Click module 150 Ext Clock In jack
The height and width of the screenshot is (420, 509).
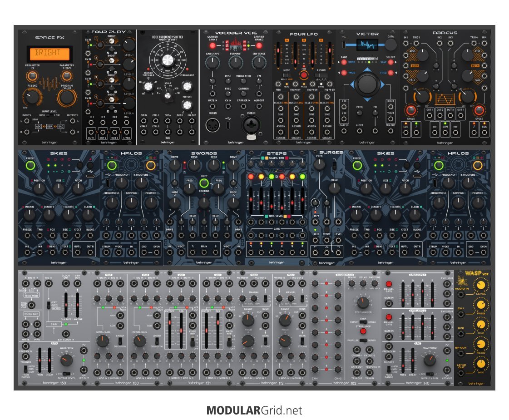pos(66,334)
